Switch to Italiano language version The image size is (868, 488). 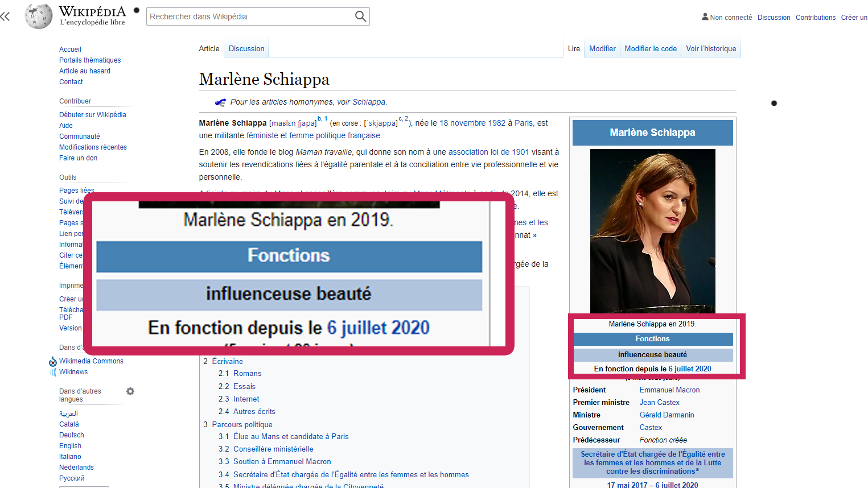70,457
